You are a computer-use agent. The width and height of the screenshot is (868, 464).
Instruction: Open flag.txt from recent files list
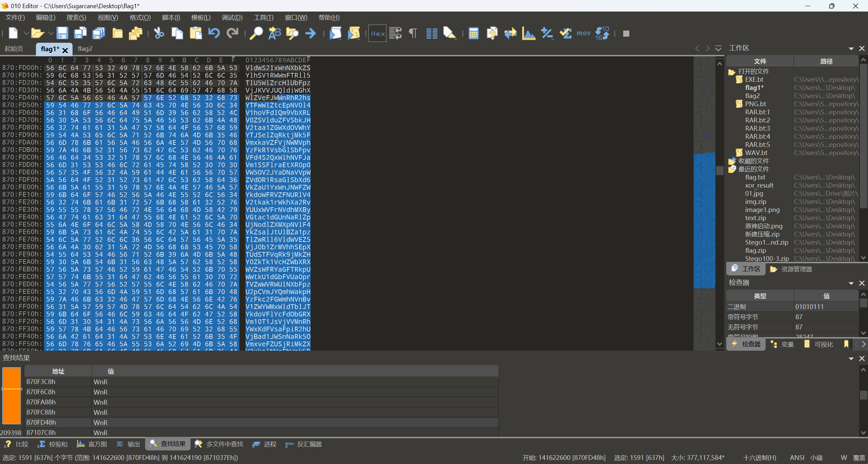755,177
